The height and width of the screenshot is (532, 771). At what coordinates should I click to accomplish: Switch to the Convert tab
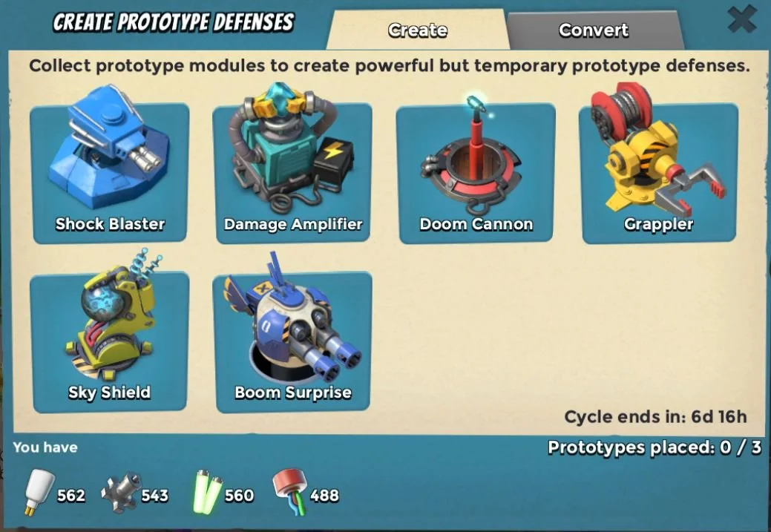pyautogui.click(x=594, y=30)
